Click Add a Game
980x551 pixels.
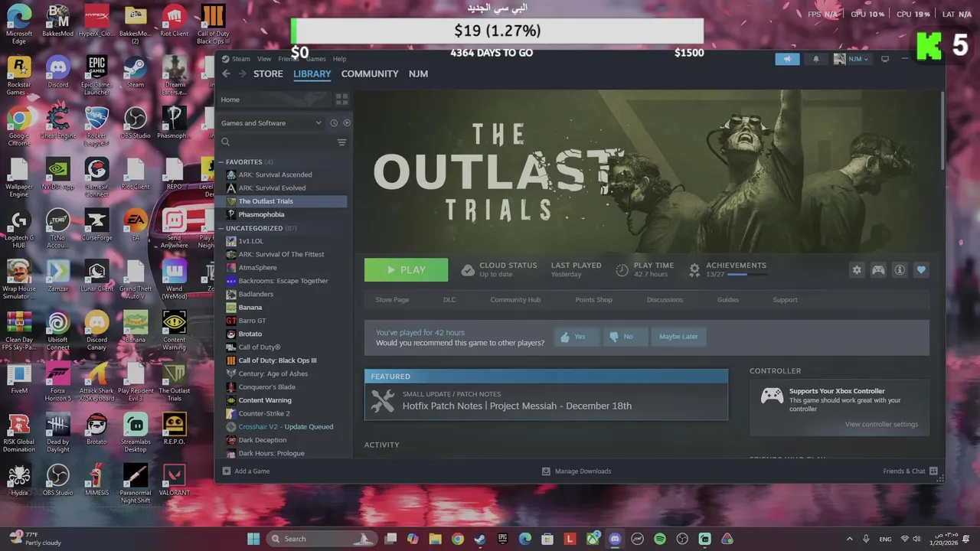point(246,471)
